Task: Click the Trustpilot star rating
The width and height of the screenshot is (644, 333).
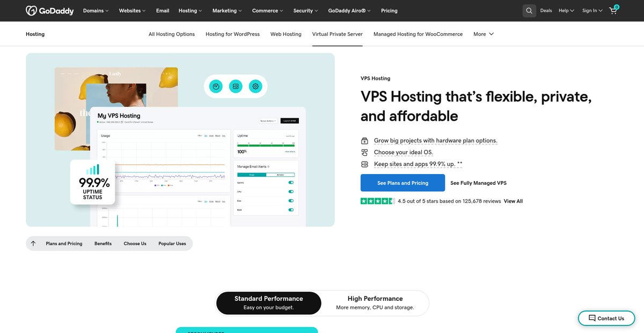Action: [x=378, y=201]
